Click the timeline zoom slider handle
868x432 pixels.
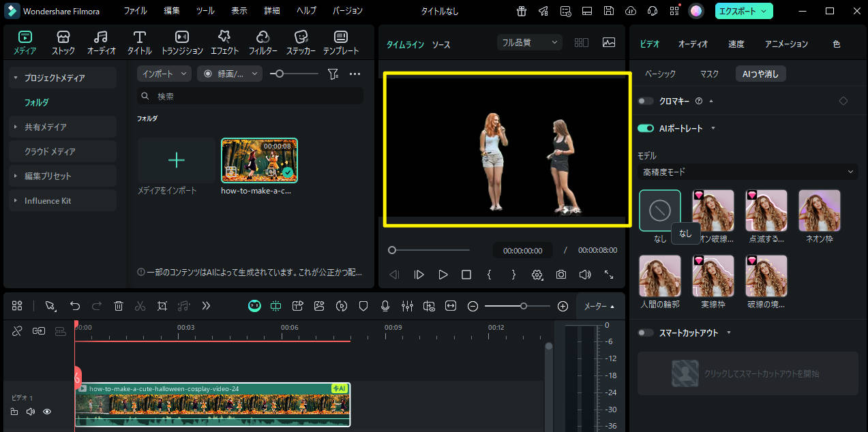click(523, 307)
